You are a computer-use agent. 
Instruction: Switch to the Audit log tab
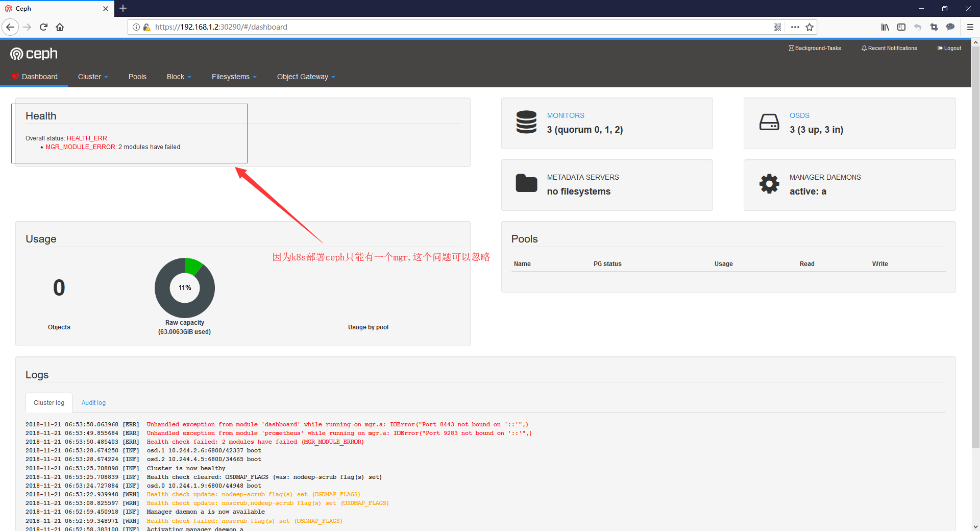(x=93, y=403)
